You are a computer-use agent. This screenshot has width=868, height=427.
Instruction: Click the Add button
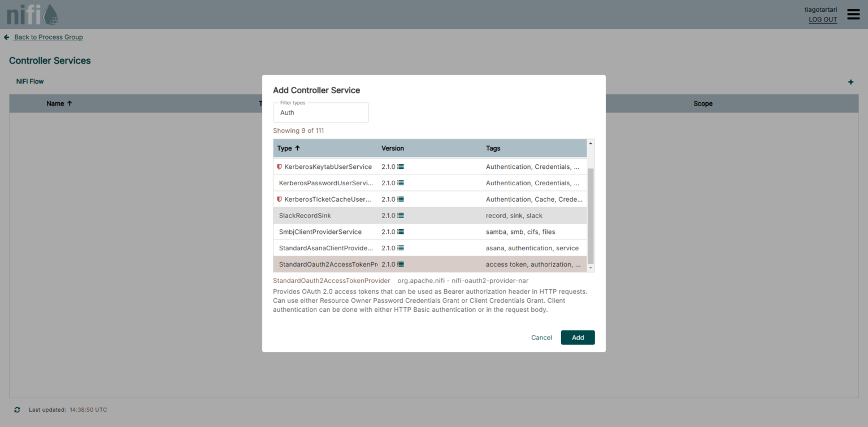(x=578, y=337)
